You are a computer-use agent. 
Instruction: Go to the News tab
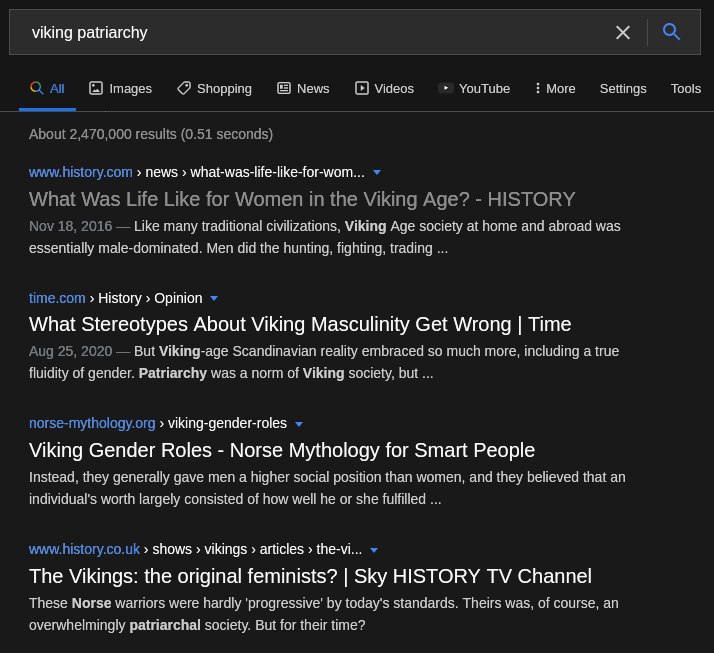[x=303, y=88]
